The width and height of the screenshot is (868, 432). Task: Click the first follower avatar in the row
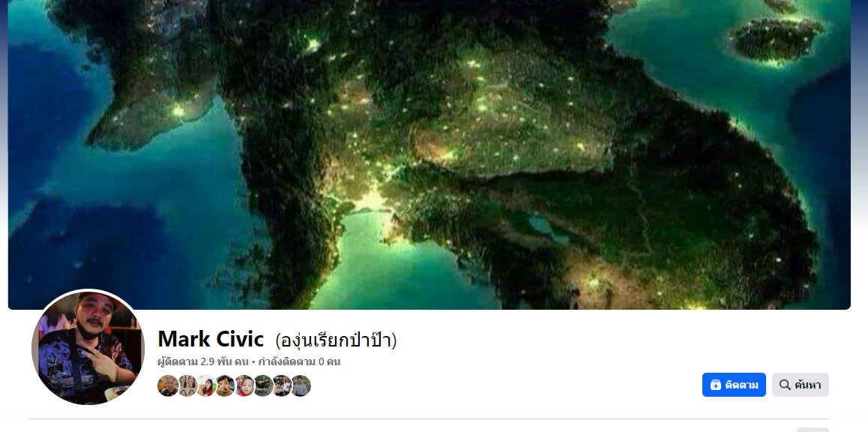(168, 386)
